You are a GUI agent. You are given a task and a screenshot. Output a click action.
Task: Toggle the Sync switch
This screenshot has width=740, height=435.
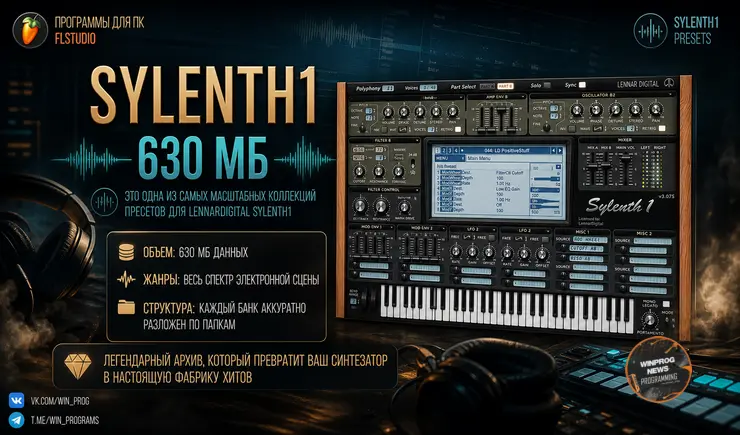[582, 85]
